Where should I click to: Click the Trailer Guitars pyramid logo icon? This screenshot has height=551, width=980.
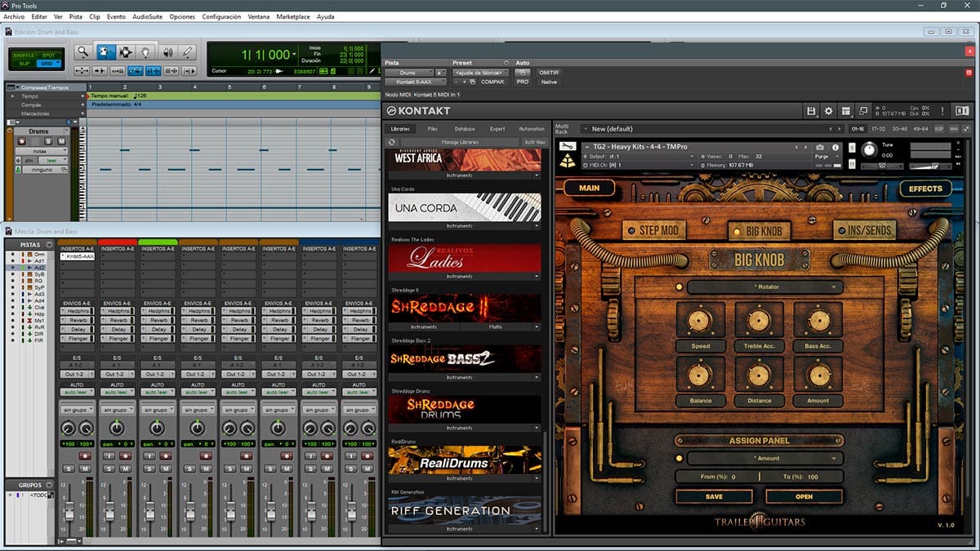[x=567, y=161]
